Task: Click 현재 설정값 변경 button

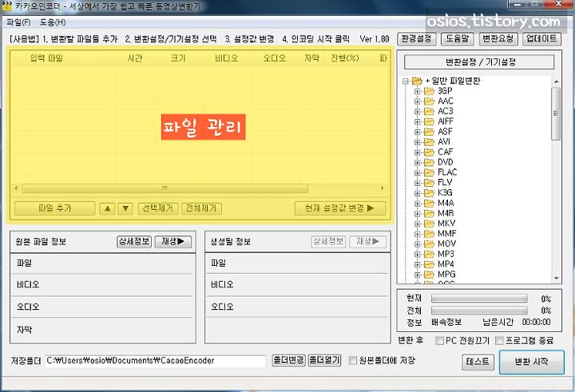Action: pyautogui.click(x=340, y=208)
